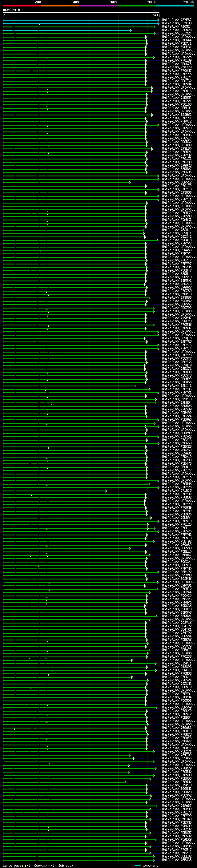The height and width of the screenshot is (868, 197).
Task: Click the =100char. scale legend
Action: pos(146,866)
